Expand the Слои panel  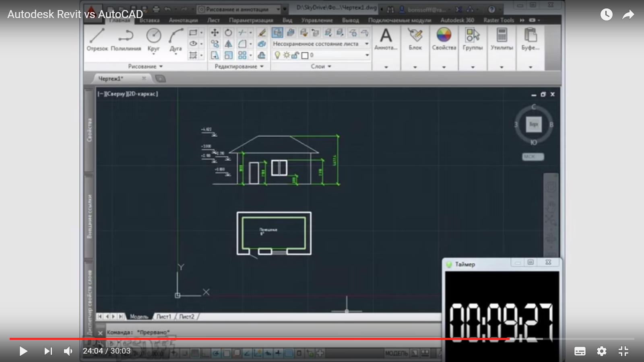point(321,66)
